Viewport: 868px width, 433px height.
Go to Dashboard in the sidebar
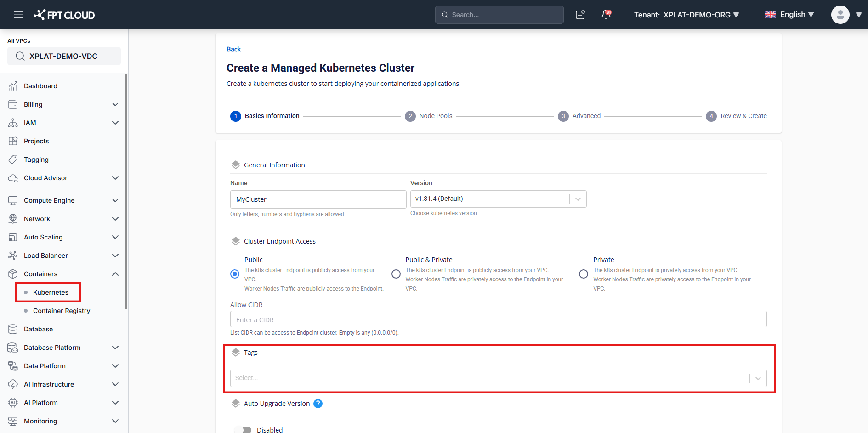pos(40,86)
